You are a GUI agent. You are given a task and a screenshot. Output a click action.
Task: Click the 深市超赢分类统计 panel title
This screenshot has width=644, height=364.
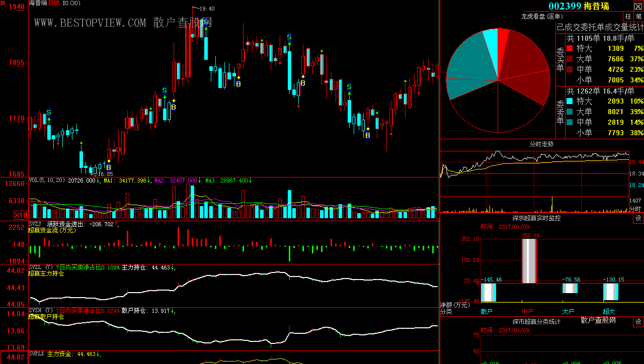[x=536, y=322]
